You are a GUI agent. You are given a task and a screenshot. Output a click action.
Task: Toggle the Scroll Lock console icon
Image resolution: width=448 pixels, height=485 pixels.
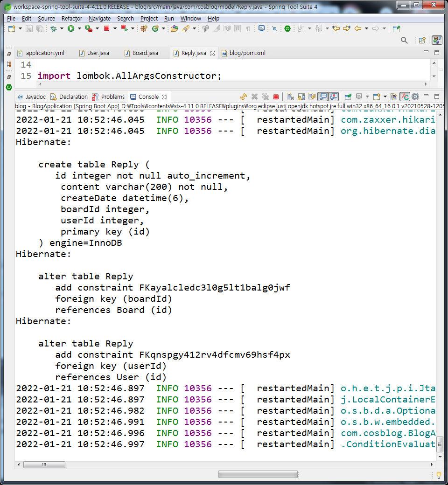coord(301,97)
